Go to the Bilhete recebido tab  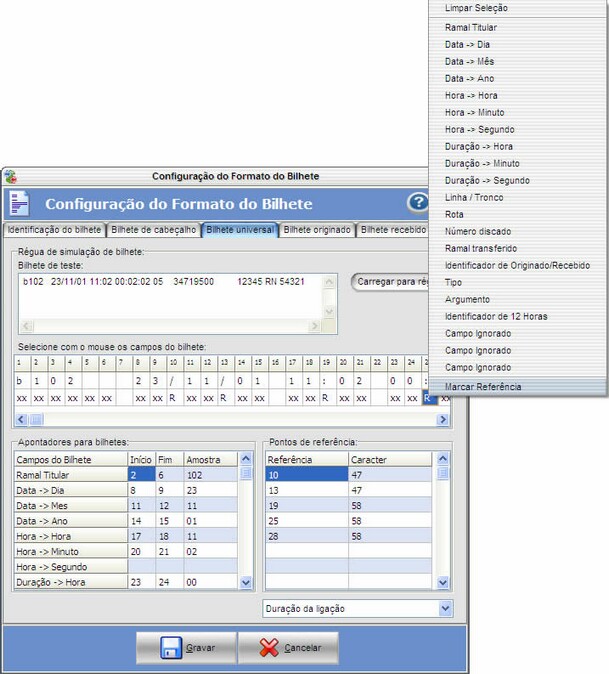point(393,230)
